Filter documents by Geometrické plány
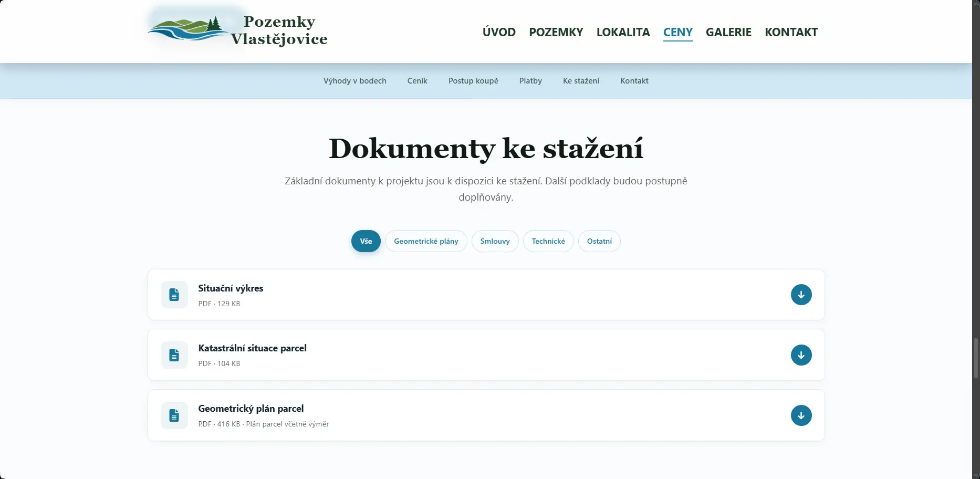 coord(426,241)
